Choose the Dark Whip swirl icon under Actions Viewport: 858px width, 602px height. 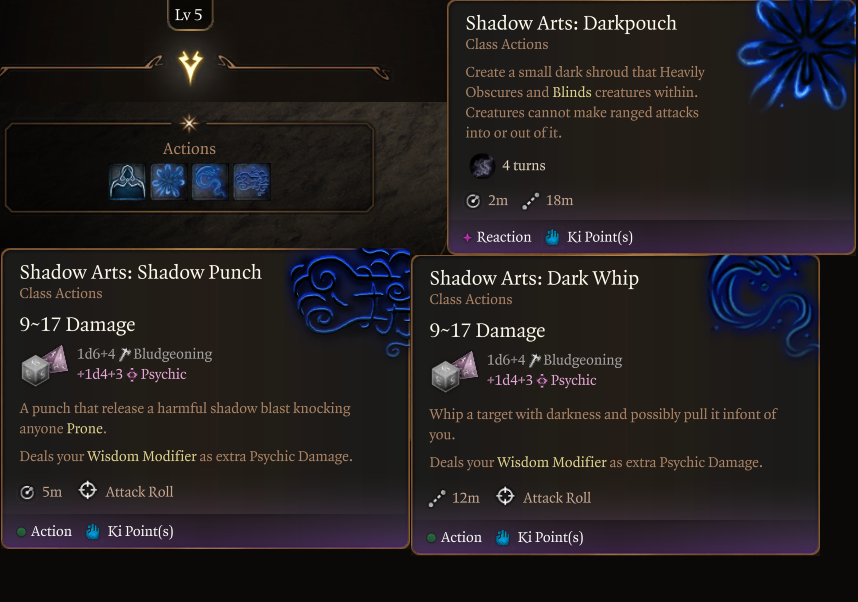tap(210, 182)
